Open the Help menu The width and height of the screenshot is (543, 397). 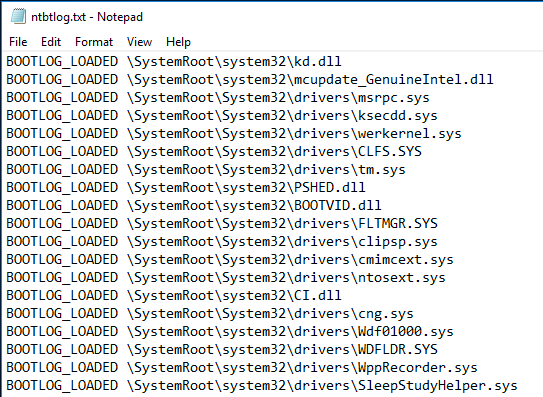(x=178, y=42)
